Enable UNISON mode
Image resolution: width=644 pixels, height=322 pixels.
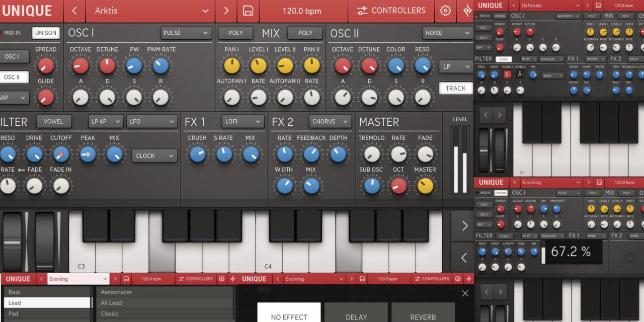click(x=45, y=33)
